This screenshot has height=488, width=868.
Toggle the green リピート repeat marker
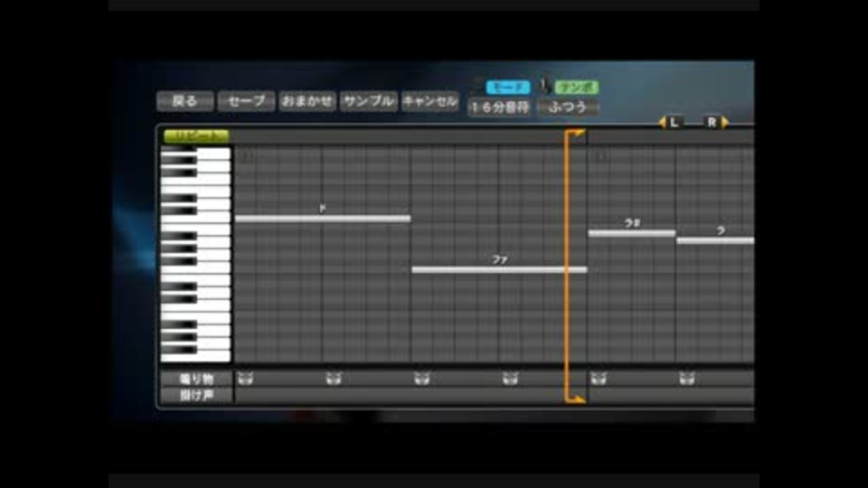click(196, 136)
